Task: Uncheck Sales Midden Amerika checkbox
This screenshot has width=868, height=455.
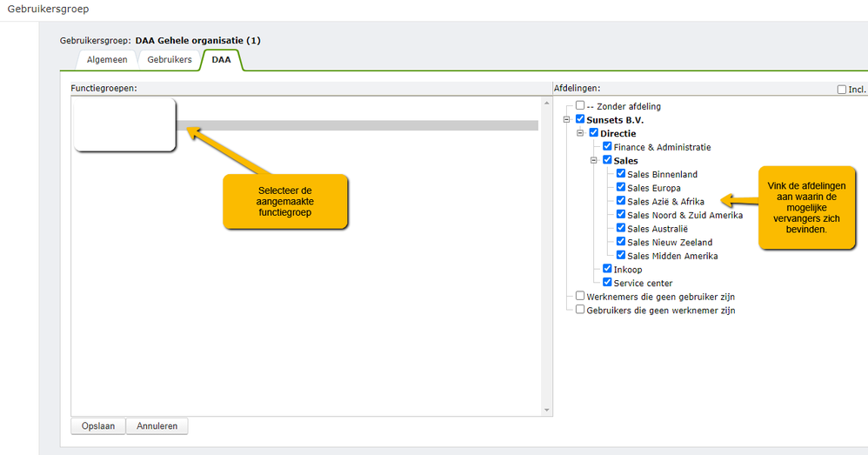Action: click(x=620, y=255)
